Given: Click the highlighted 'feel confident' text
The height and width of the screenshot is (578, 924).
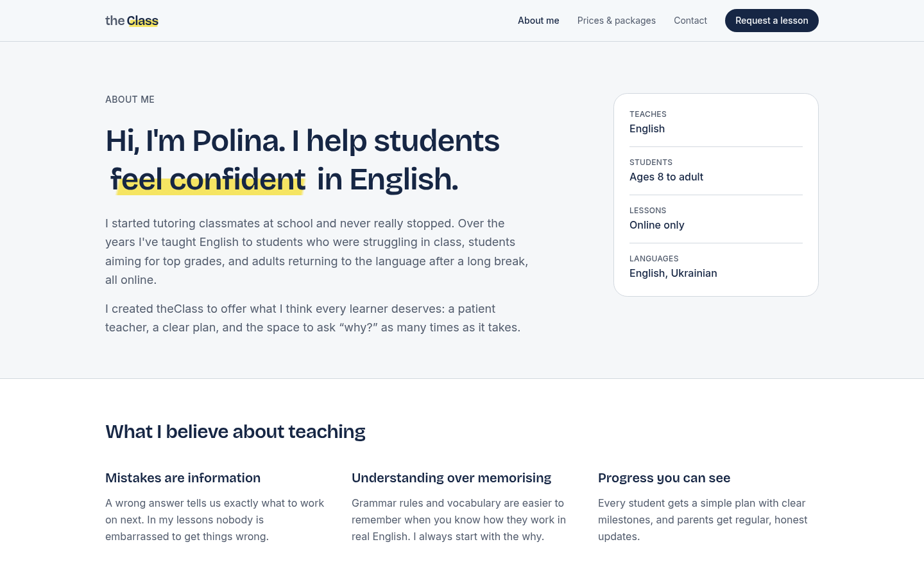Looking at the screenshot, I should click(208, 179).
